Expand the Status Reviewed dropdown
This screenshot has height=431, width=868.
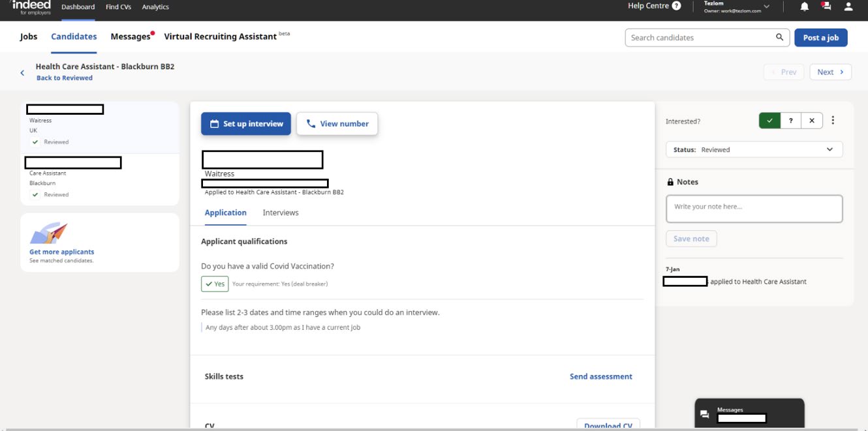coord(754,149)
